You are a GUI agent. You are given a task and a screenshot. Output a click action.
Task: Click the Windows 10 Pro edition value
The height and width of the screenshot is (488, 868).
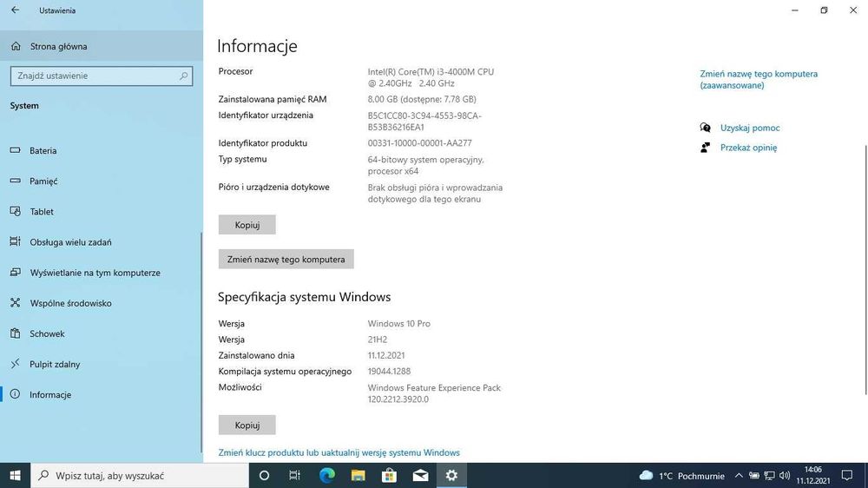[x=398, y=324]
